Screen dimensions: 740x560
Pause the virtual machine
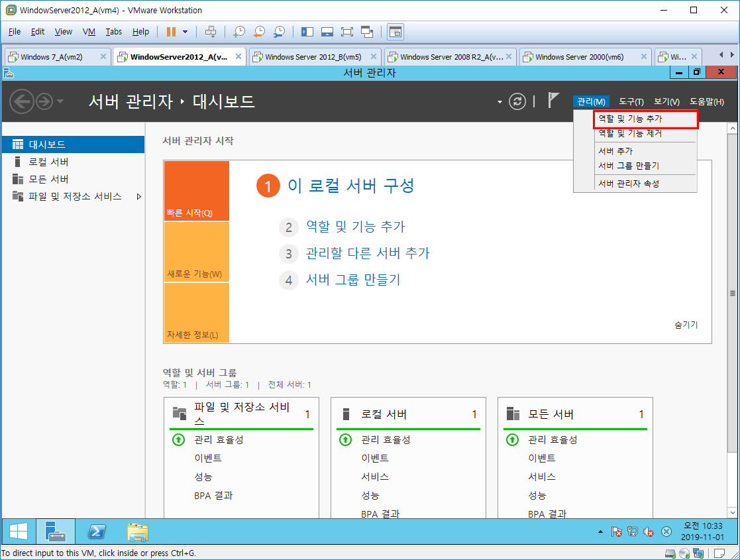pyautogui.click(x=171, y=32)
